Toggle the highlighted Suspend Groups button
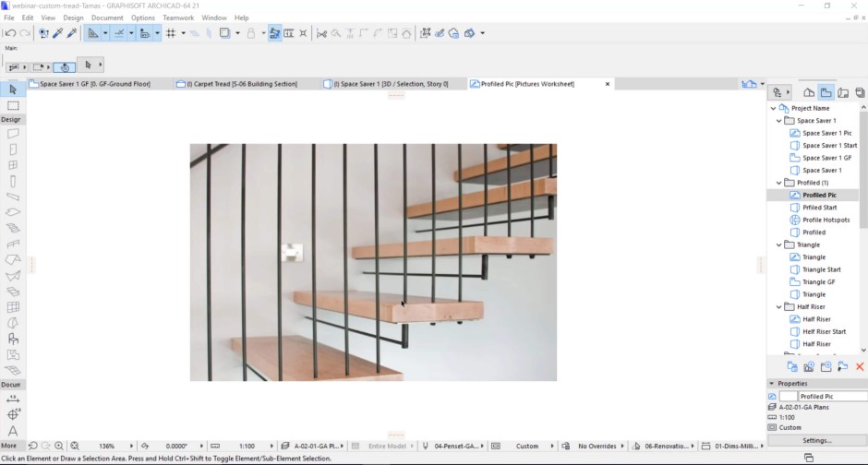The image size is (868, 465). pos(274,33)
